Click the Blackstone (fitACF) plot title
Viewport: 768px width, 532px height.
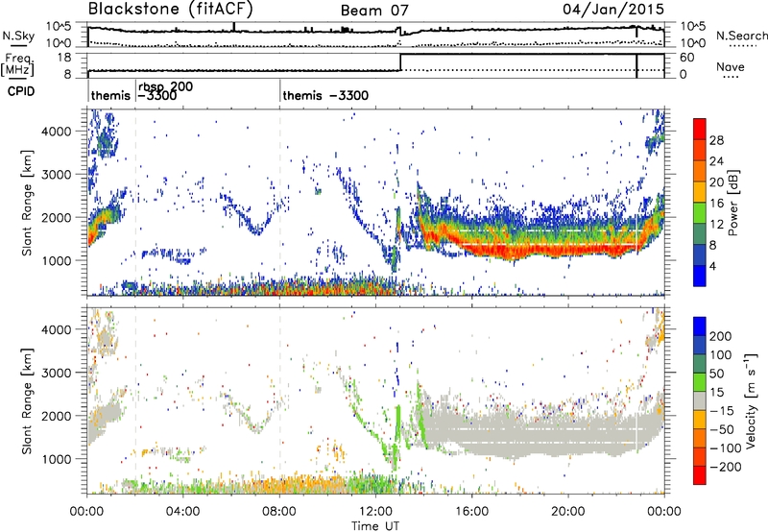[171, 10]
